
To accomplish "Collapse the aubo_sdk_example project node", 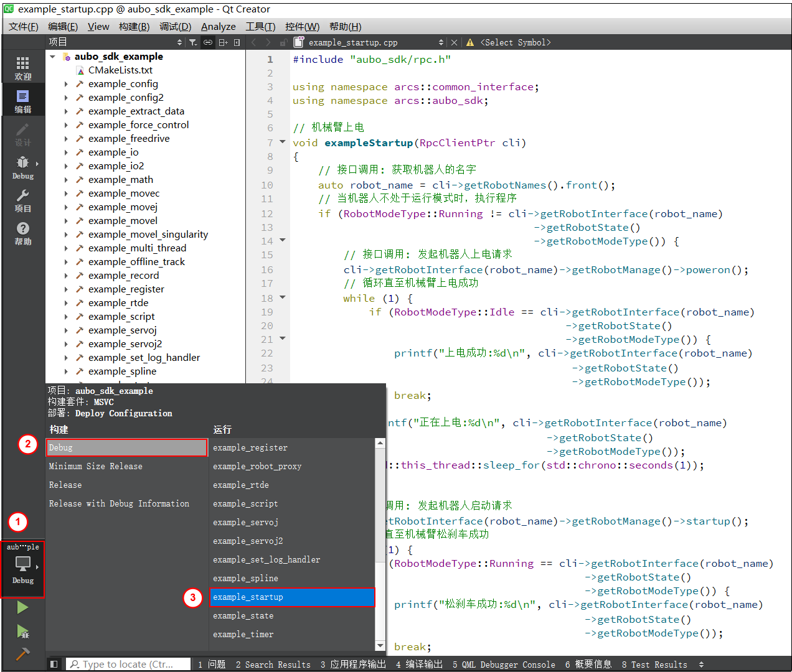I will click(53, 57).
